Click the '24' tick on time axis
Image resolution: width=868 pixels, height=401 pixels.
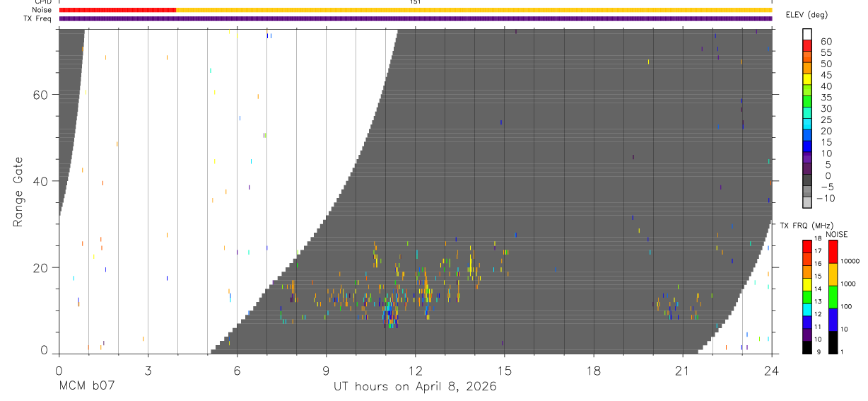pyautogui.click(x=772, y=370)
